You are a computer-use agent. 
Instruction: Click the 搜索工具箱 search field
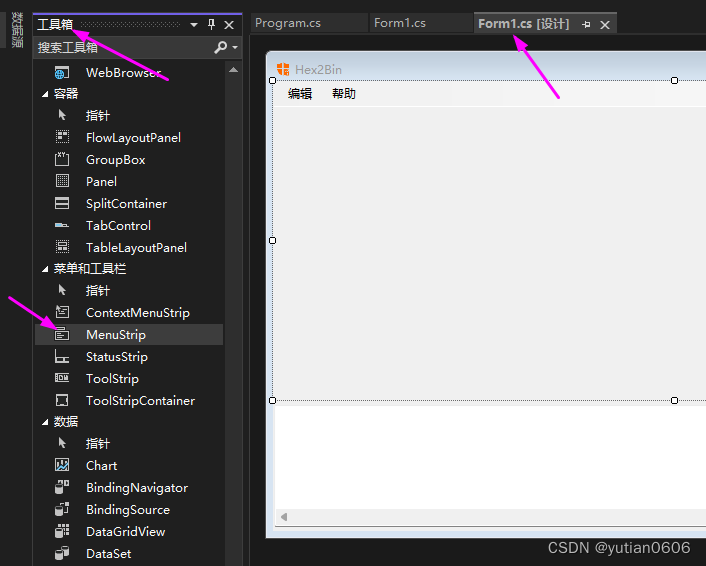pos(124,47)
